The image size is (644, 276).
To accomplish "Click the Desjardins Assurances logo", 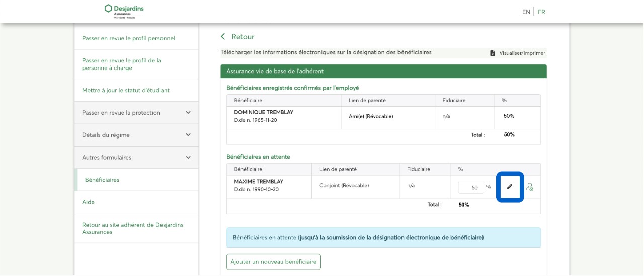I will tap(124, 11).
